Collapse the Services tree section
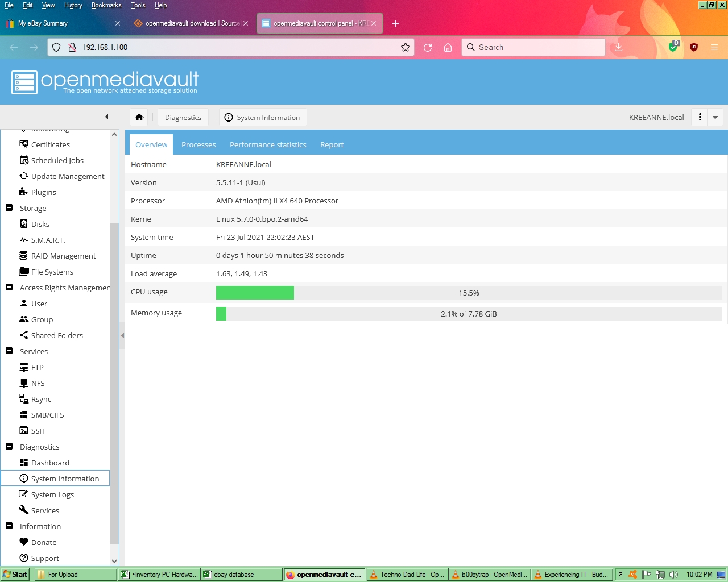The image size is (728, 582). click(9, 351)
